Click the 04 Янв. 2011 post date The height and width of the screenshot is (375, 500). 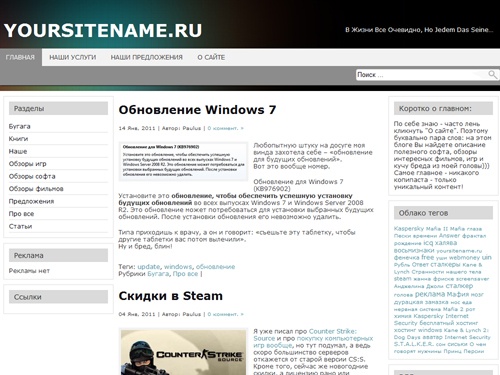click(x=137, y=314)
